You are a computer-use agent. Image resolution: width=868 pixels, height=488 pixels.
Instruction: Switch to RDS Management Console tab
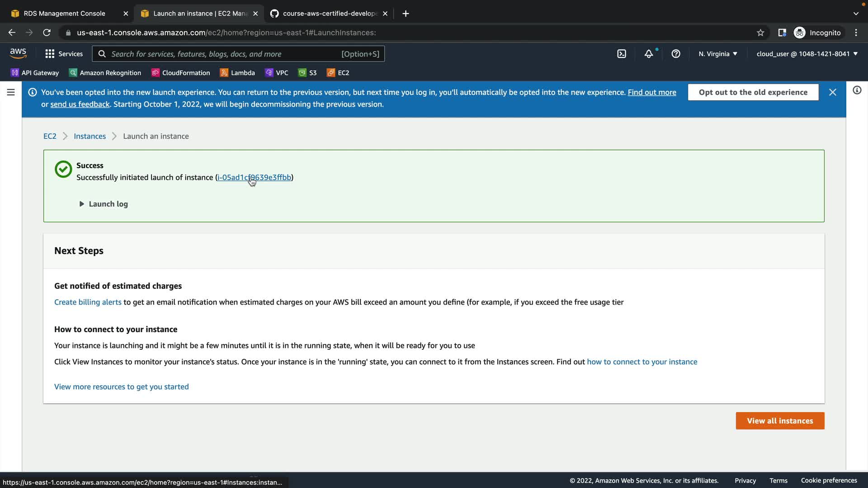coord(64,14)
